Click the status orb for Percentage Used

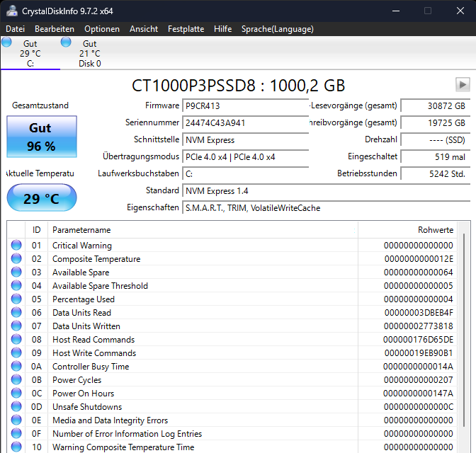pos(16,299)
